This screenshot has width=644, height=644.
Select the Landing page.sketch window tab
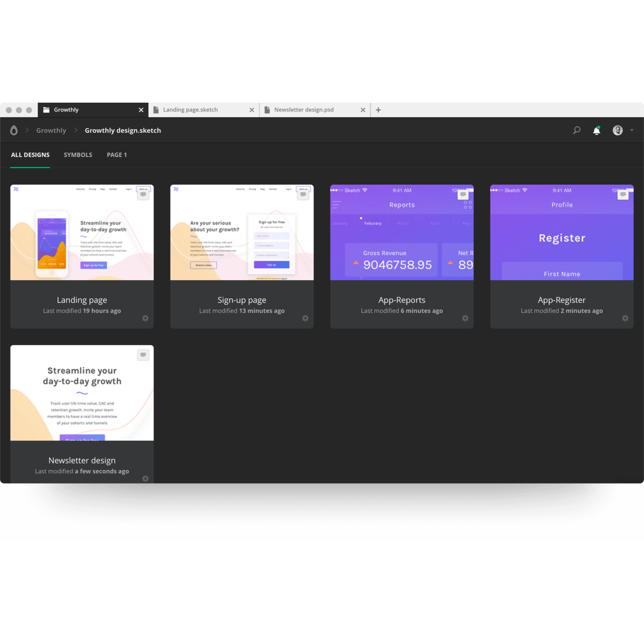(191, 110)
